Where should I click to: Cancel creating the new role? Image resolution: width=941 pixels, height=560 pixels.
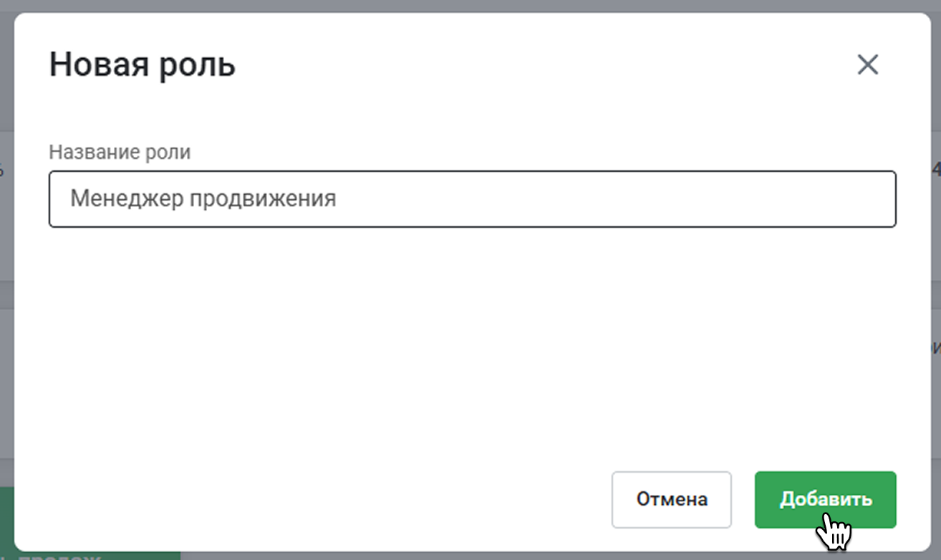pyautogui.click(x=671, y=499)
